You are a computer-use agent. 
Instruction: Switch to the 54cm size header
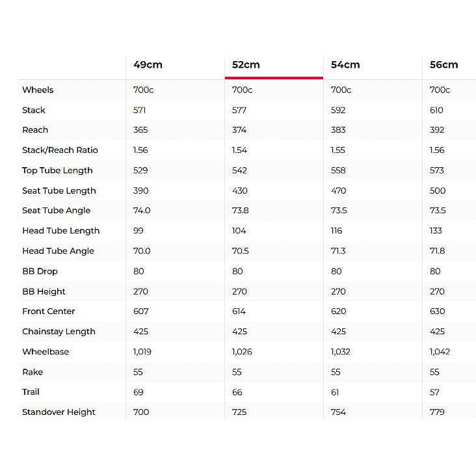345,64
